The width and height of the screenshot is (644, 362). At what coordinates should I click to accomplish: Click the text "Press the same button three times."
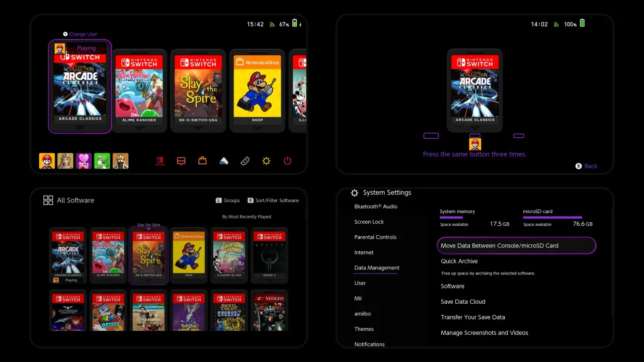pyautogui.click(x=474, y=154)
